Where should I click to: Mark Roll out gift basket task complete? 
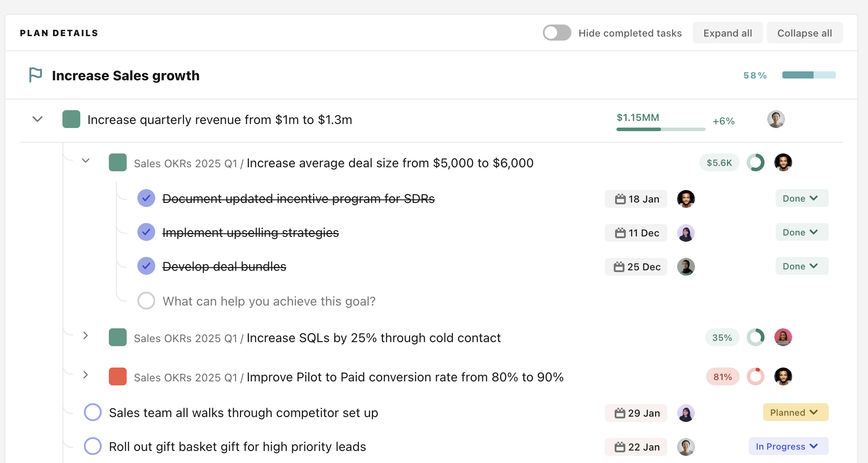pos(93,446)
